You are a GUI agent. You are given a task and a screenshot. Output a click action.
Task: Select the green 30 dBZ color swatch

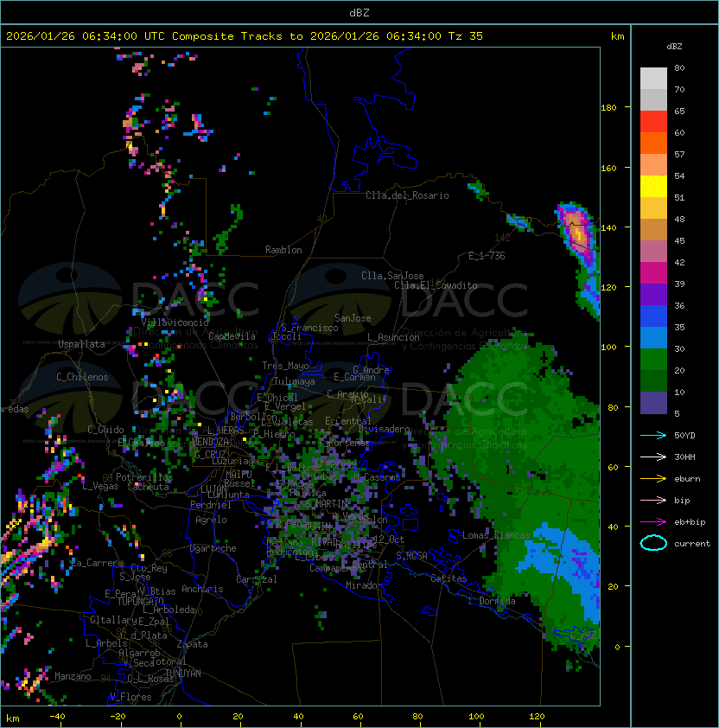pyautogui.click(x=653, y=359)
